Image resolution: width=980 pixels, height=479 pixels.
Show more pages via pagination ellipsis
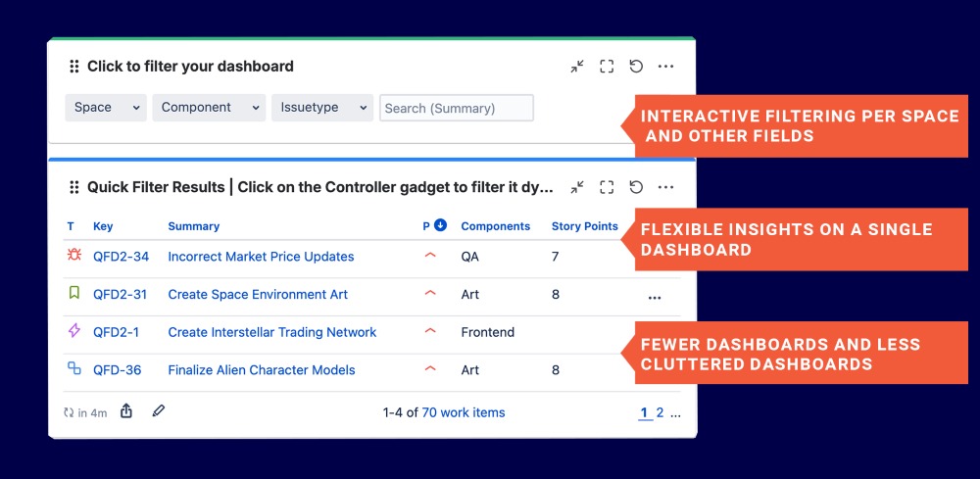(x=675, y=414)
